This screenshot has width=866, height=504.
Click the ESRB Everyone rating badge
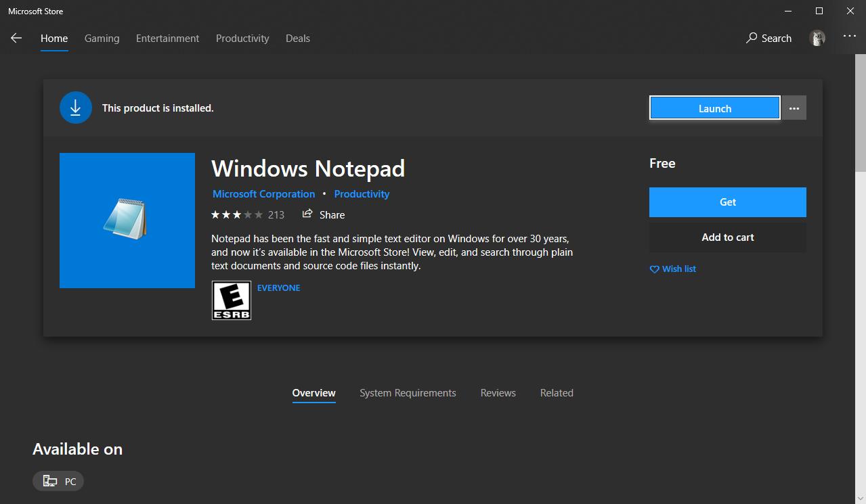tap(232, 300)
